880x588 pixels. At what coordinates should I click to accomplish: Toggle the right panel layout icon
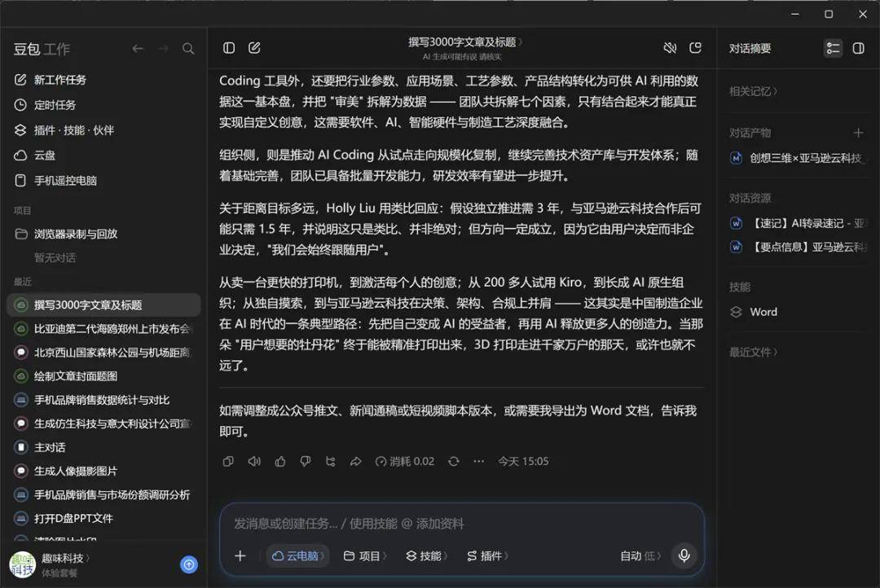tap(858, 48)
